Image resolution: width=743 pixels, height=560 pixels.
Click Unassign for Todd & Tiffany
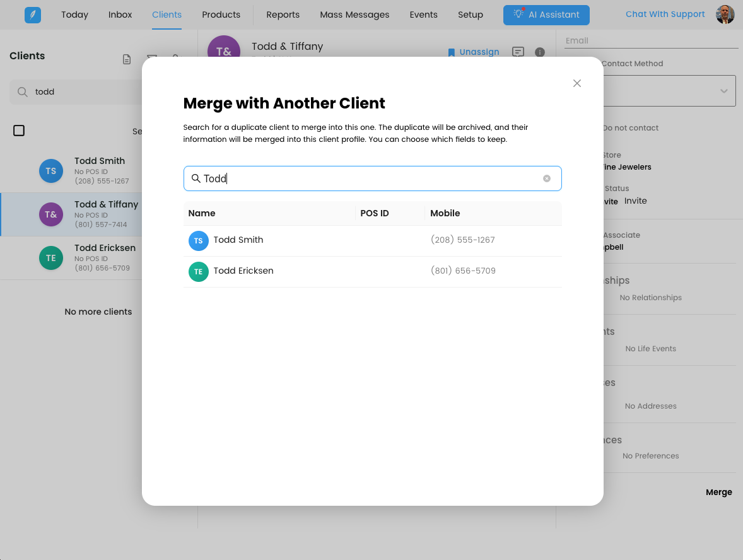click(x=479, y=52)
